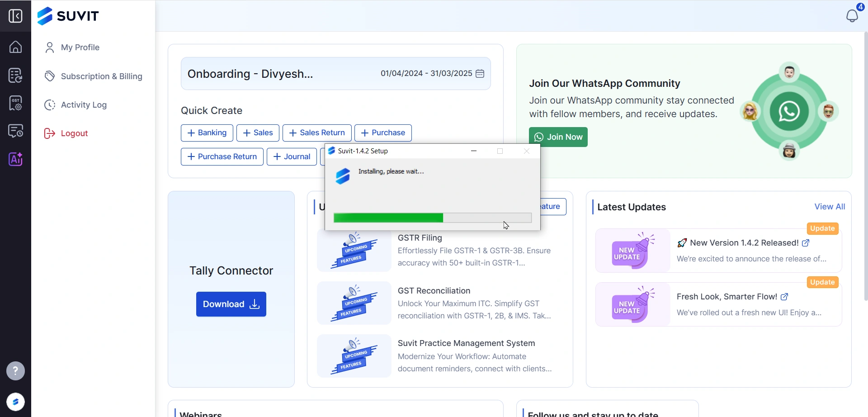The image size is (868, 417).
Task: Open the GST settings sidebar icon
Action: (x=15, y=103)
